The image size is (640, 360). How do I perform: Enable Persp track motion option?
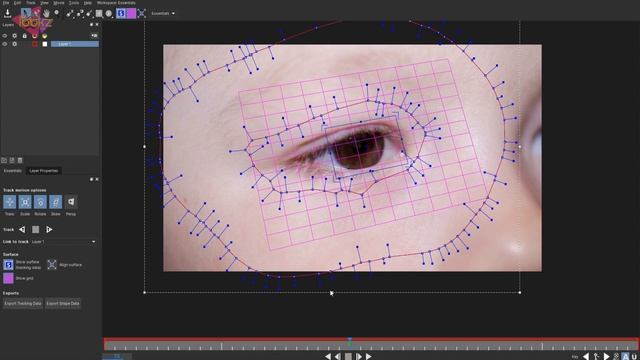71,202
